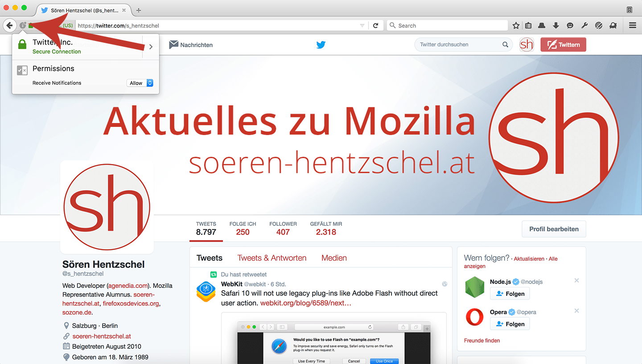Open the webkit.org blog link in tweet
The height and width of the screenshot is (364, 642).
(x=306, y=303)
